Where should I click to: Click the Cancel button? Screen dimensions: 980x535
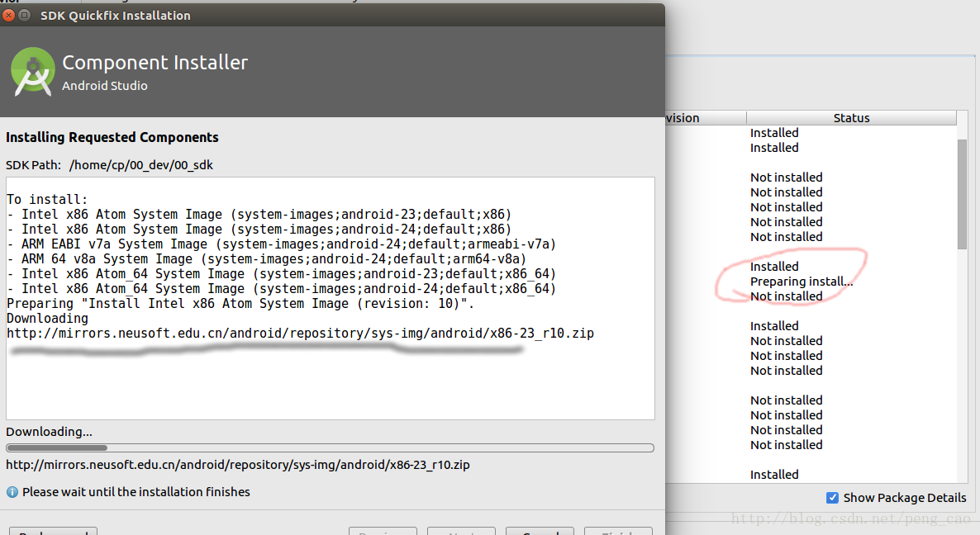(x=540, y=531)
